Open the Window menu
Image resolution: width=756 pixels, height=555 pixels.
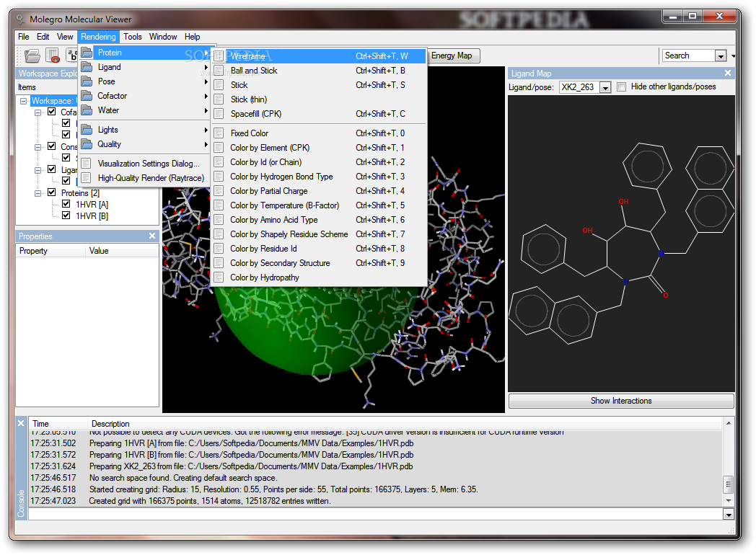click(x=163, y=37)
